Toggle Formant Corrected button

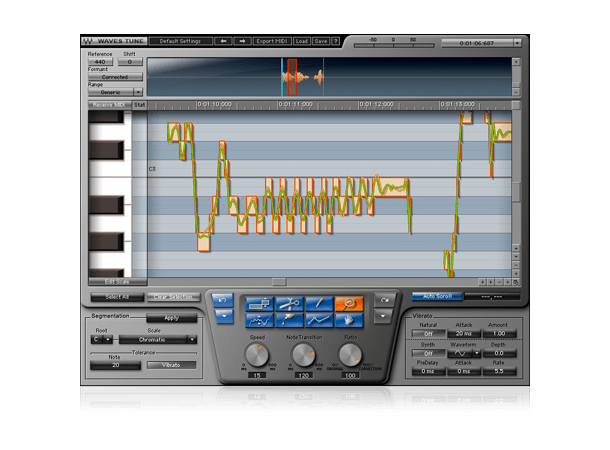pyautogui.click(x=115, y=77)
